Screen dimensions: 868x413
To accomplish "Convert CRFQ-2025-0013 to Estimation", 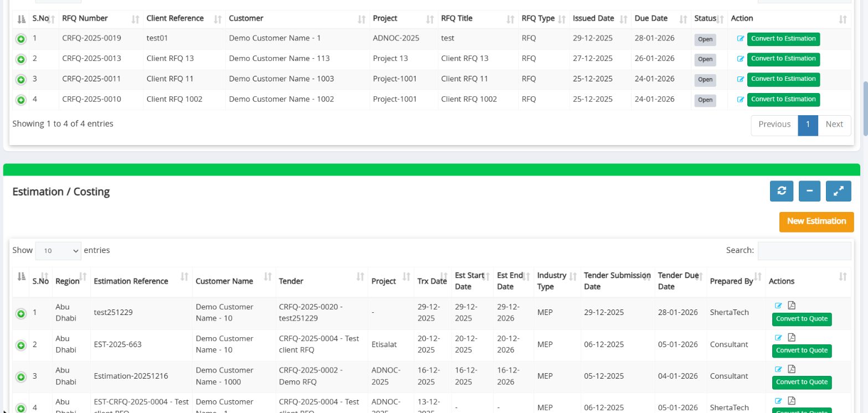I will coord(783,59).
